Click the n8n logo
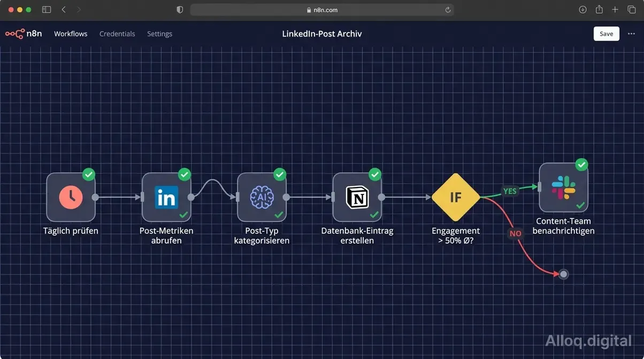644x359 pixels. click(x=22, y=34)
